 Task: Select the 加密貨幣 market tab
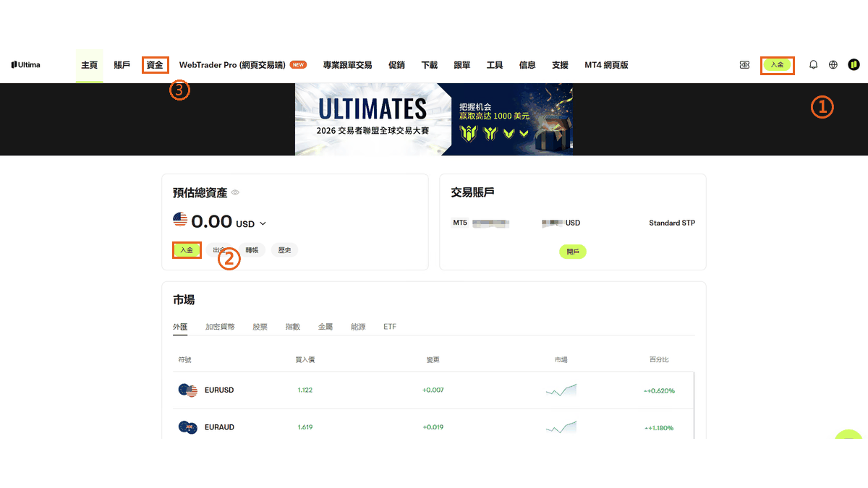click(220, 327)
